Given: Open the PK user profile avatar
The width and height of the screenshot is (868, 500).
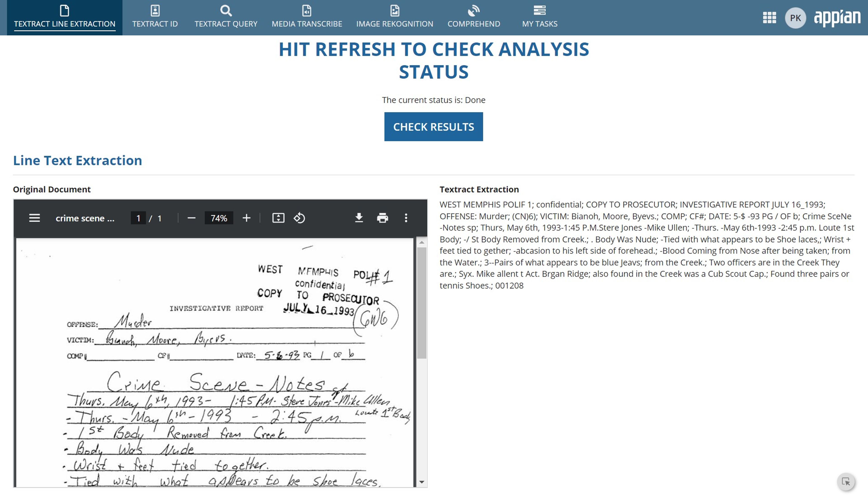Looking at the screenshot, I should (x=795, y=18).
